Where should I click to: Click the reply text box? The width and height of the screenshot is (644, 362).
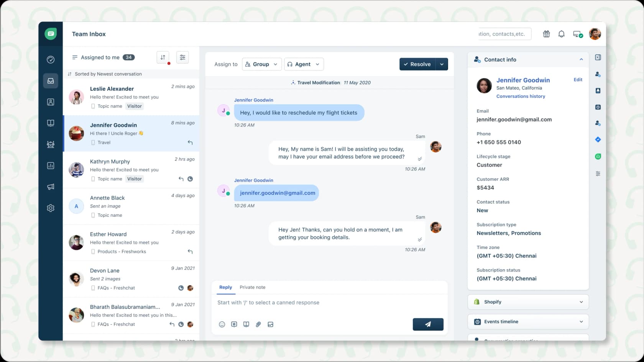(330, 303)
